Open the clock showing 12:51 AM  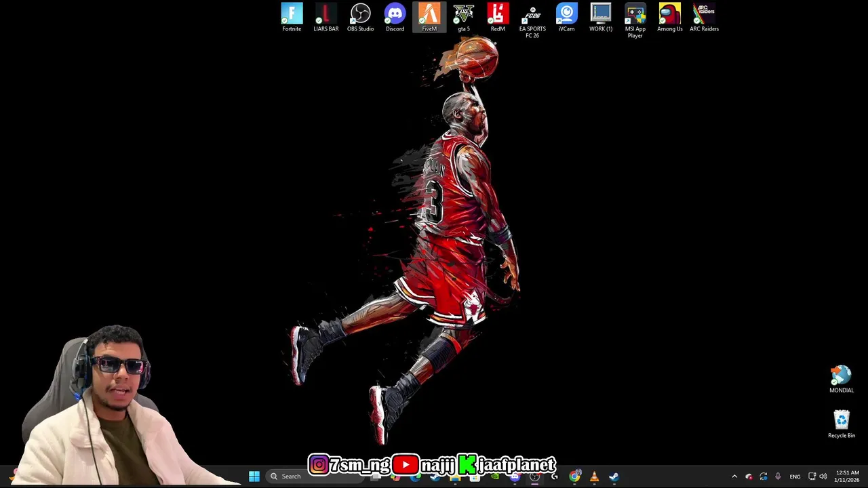(847, 476)
